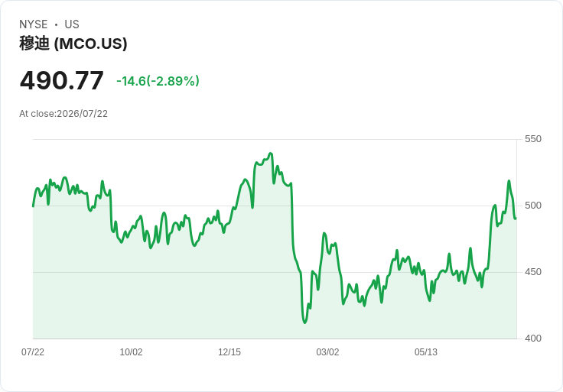This screenshot has width=563, height=392.
Task: Click the stock name 穆迪 (MCO.US)
Action: coord(73,44)
